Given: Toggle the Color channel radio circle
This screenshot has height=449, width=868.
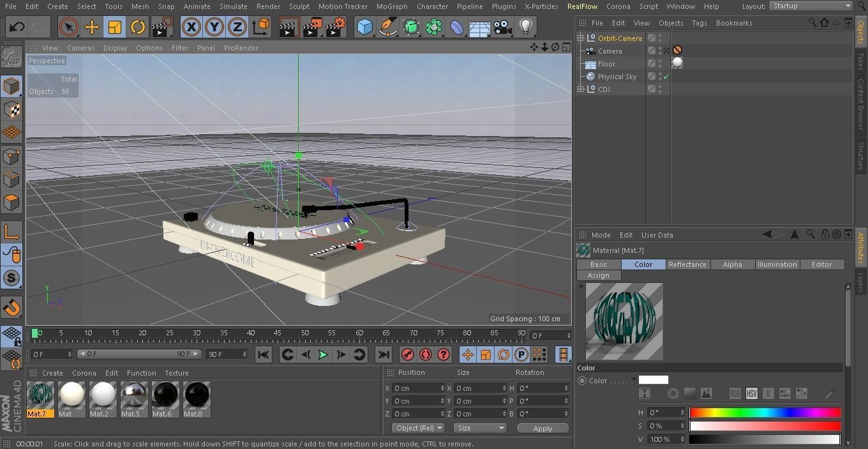Looking at the screenshot, I should point(582,381).
